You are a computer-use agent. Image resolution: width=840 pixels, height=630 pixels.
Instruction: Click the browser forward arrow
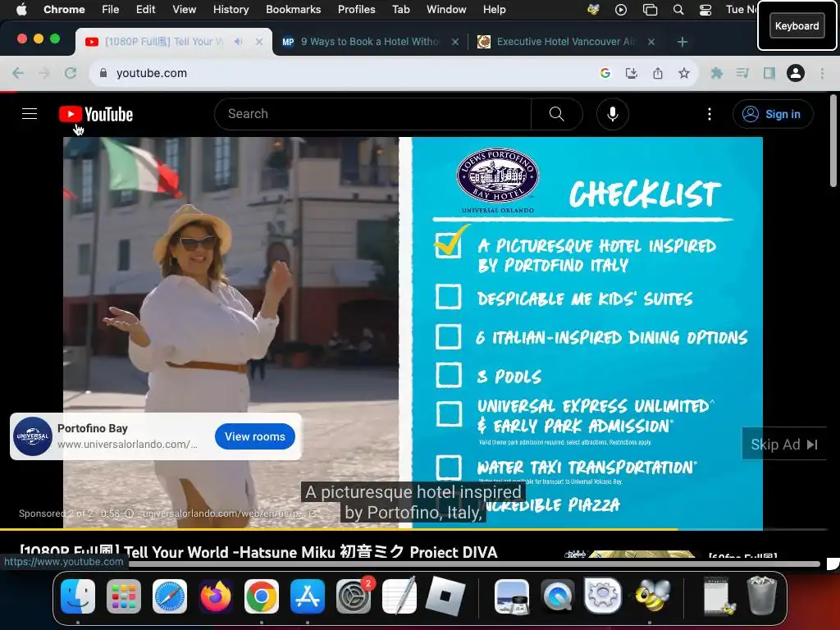tap(44, 73)
